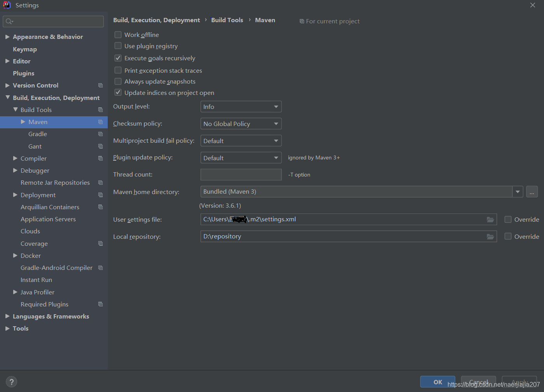Screen dimensions: 544x392
Task: Check Override for User settings file
Action: [508, 219]
